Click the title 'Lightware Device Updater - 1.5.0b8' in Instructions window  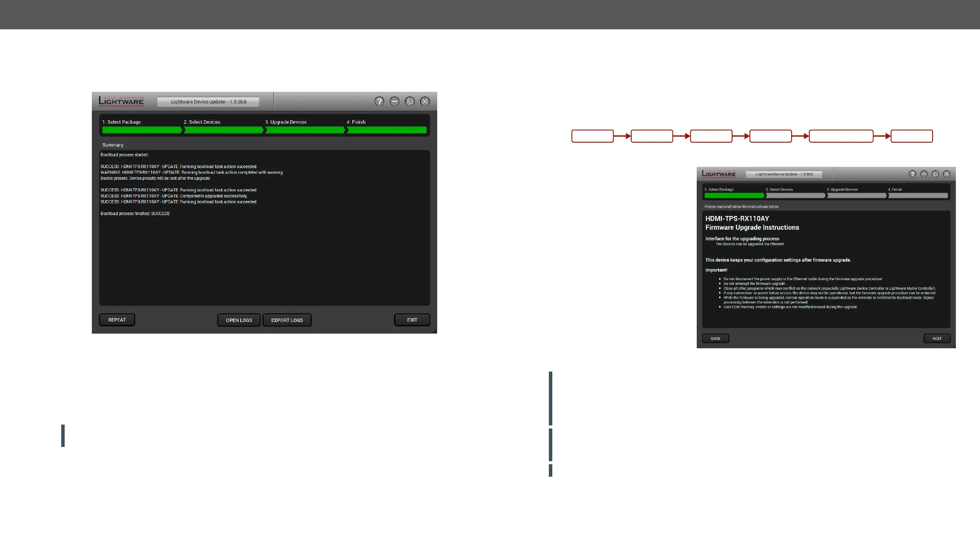(x=784, y=174)
